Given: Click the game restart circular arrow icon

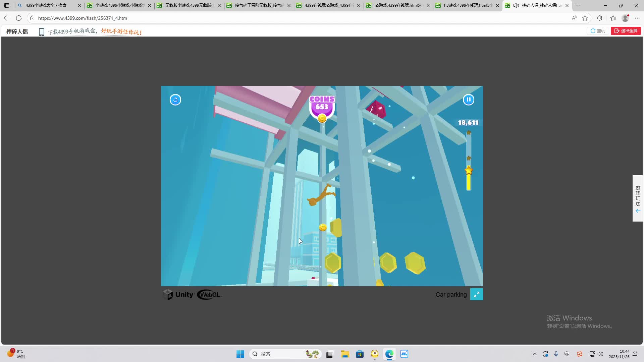Looking at the screenshot, I should (175, 100).
